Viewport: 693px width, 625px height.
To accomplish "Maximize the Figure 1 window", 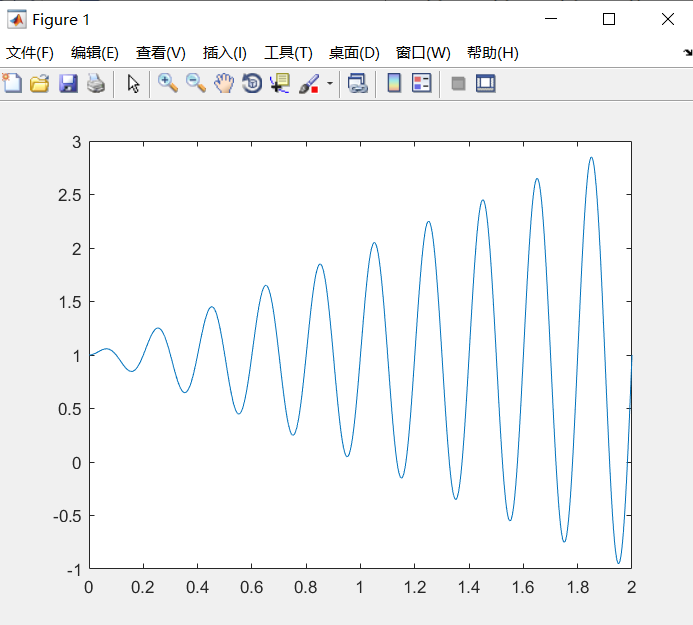I will click(x=609, y=19).
